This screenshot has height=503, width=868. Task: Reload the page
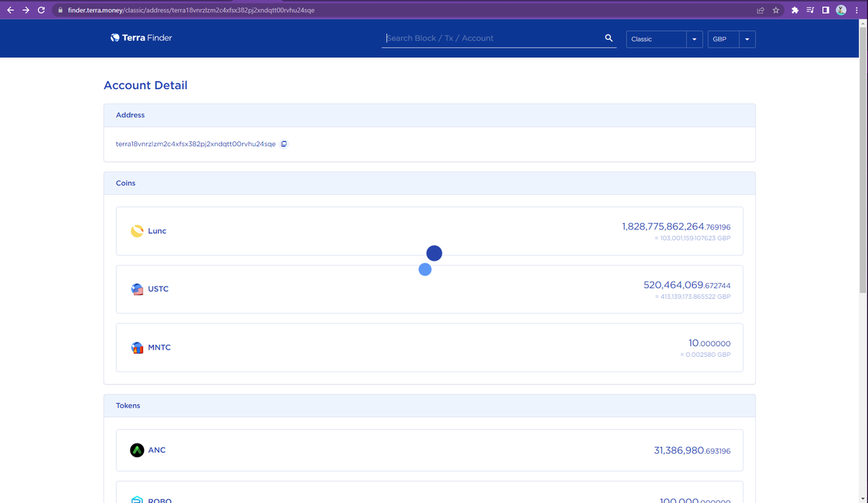41,10
